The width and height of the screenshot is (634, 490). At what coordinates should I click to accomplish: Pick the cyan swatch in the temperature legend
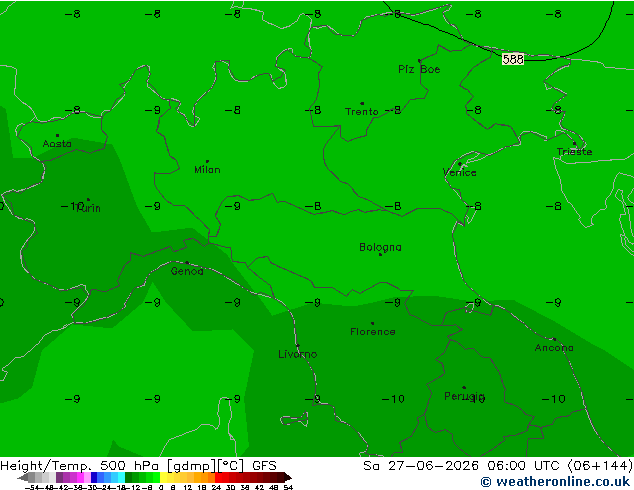pyautogui.click(x=121, y=477)
